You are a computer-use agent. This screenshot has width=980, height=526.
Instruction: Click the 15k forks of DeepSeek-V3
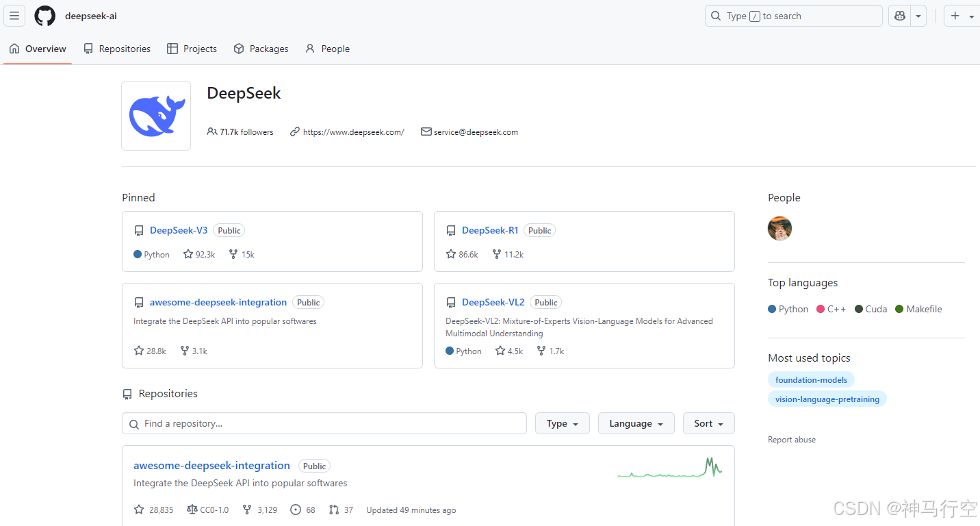242,254
